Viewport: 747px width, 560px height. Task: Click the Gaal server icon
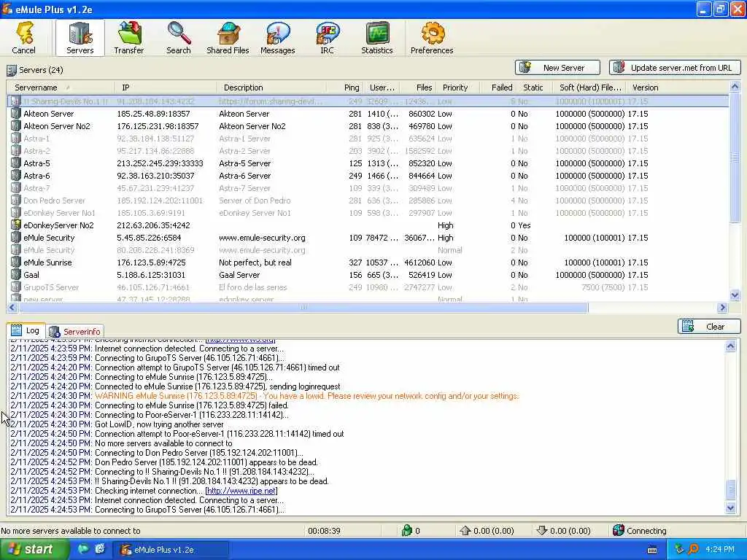pyautogui.click(x=16, y=275)
